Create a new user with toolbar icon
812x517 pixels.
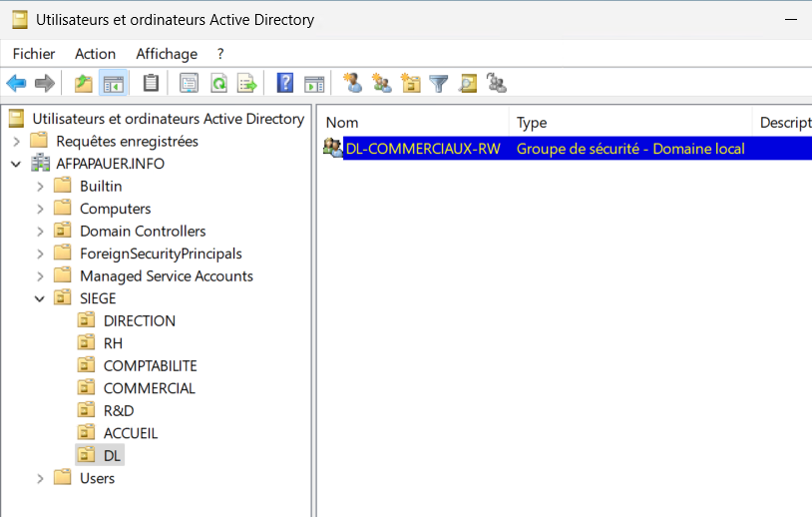352,84
